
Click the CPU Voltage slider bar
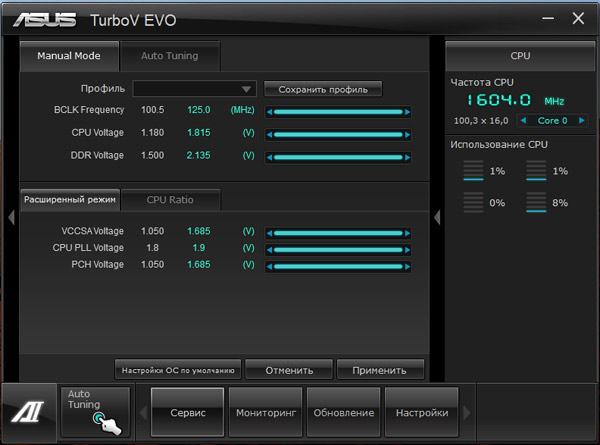point(338,135)
